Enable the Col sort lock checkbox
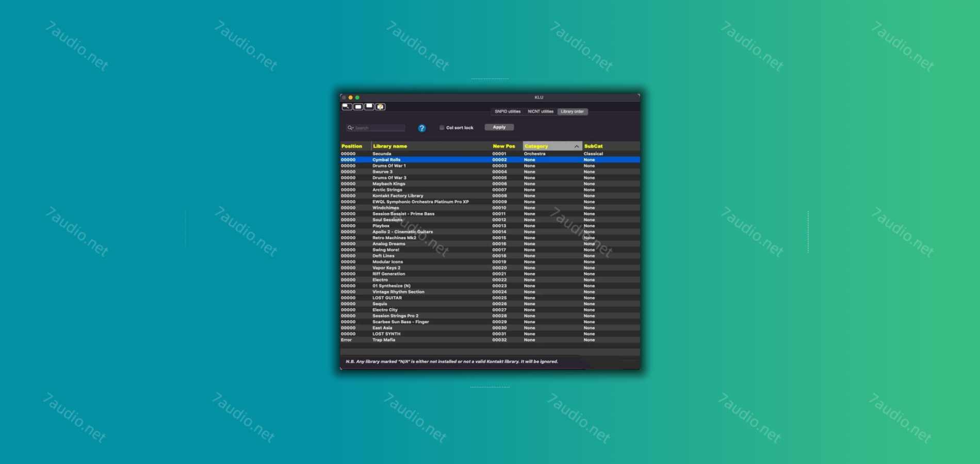The width and height of the screenshot is (980, 464). (x=442, y=127)
